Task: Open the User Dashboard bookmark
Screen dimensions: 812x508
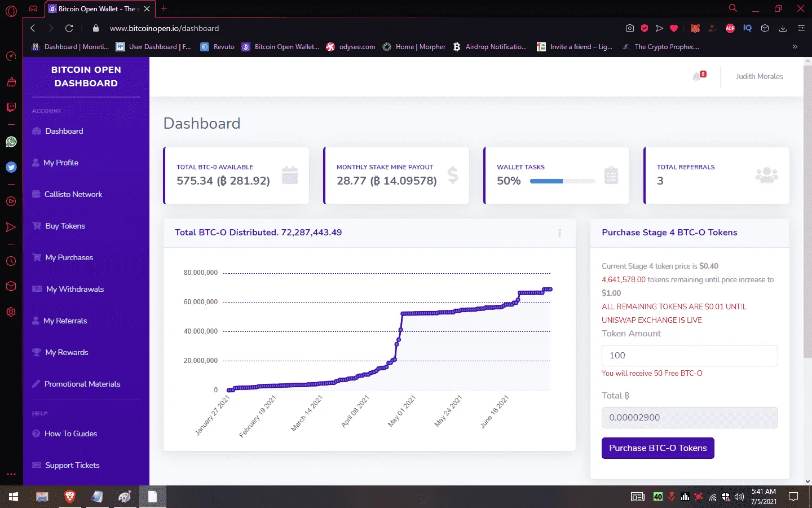Action: [x=153, y=47]
